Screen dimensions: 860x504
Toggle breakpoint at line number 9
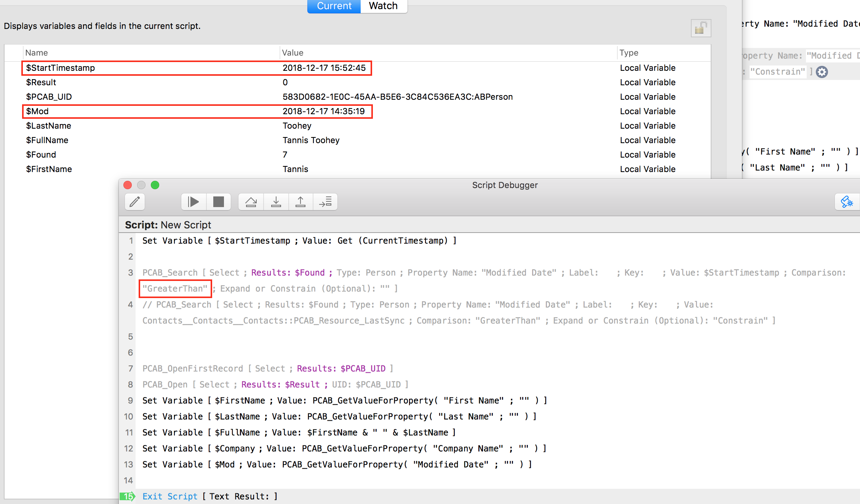tap(130, 400)
